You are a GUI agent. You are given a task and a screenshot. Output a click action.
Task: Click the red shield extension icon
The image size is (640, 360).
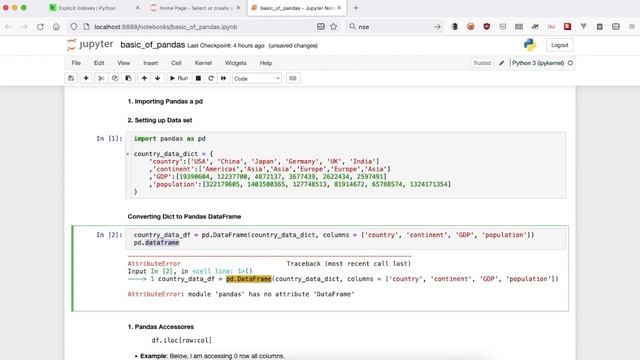tap(487, 27)
